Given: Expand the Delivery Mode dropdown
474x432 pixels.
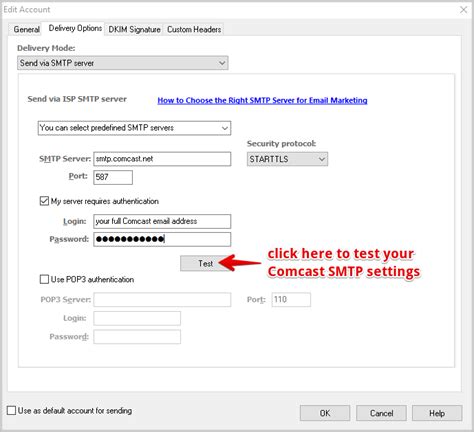Looking at the screenshot, I should (123, 63).
